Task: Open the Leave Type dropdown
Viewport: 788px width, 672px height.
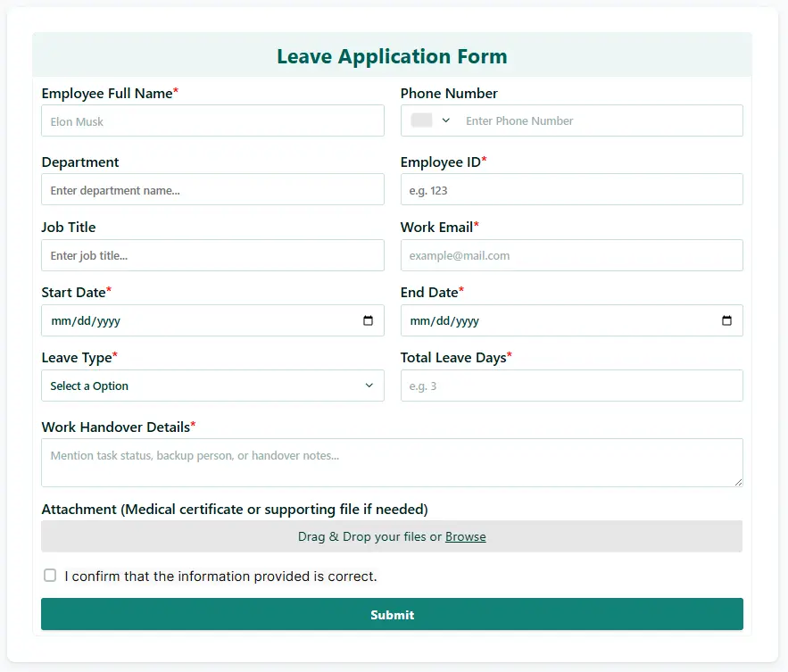Action: click(212, 386)
